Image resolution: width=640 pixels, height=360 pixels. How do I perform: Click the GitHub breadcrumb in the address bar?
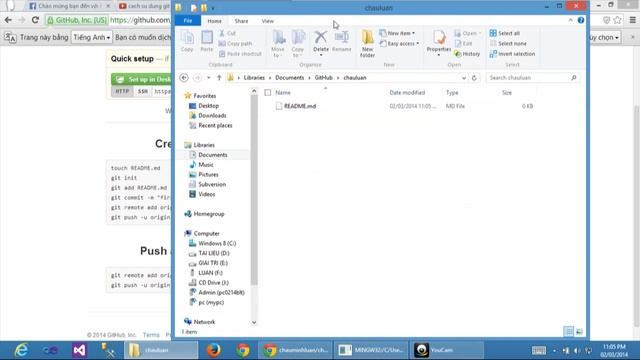(323, 78)
